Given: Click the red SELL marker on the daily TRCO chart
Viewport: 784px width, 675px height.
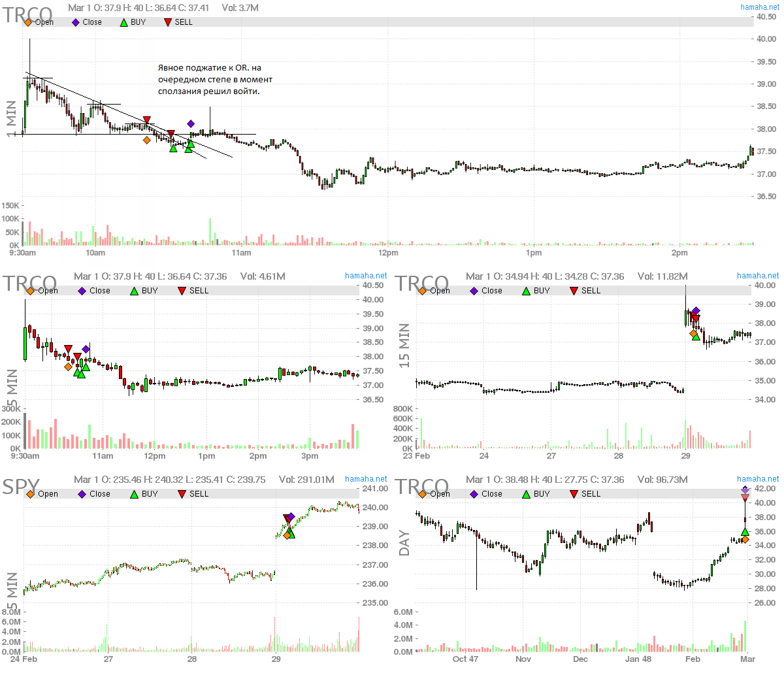Looking at the screenshot, I should [x=745, y=499].
